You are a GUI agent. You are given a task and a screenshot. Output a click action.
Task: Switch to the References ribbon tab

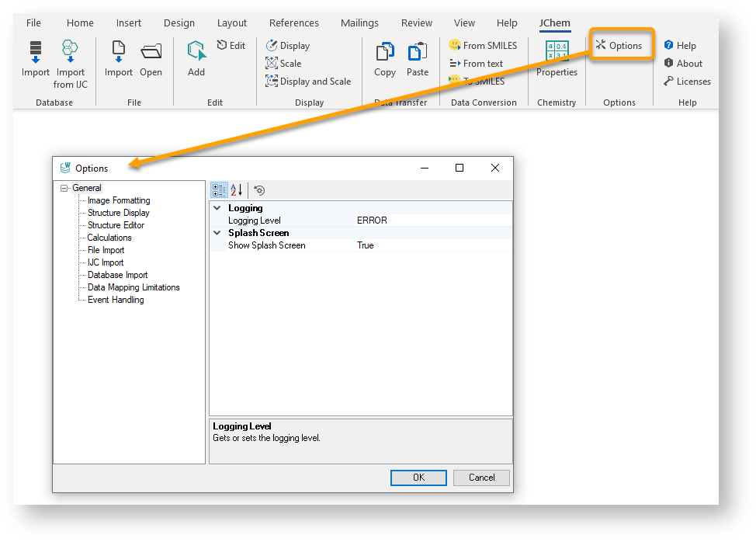[x=293, y=23]
